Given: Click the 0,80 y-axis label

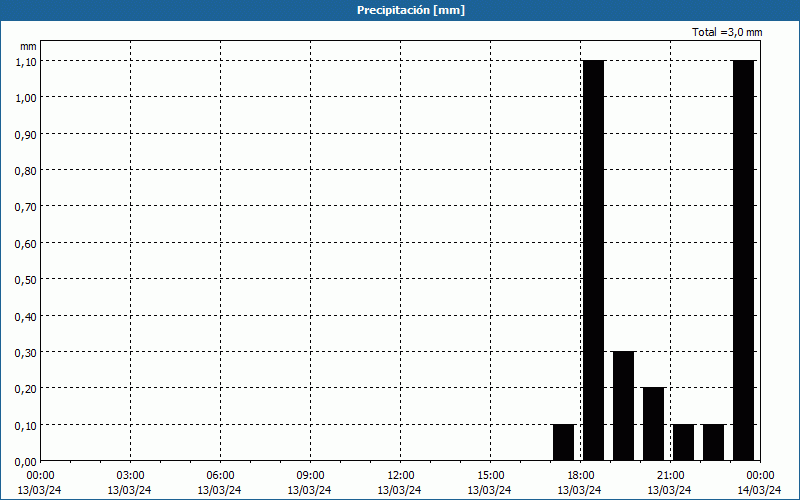Looking at the screenshot, I should click(x=26, y=170).
